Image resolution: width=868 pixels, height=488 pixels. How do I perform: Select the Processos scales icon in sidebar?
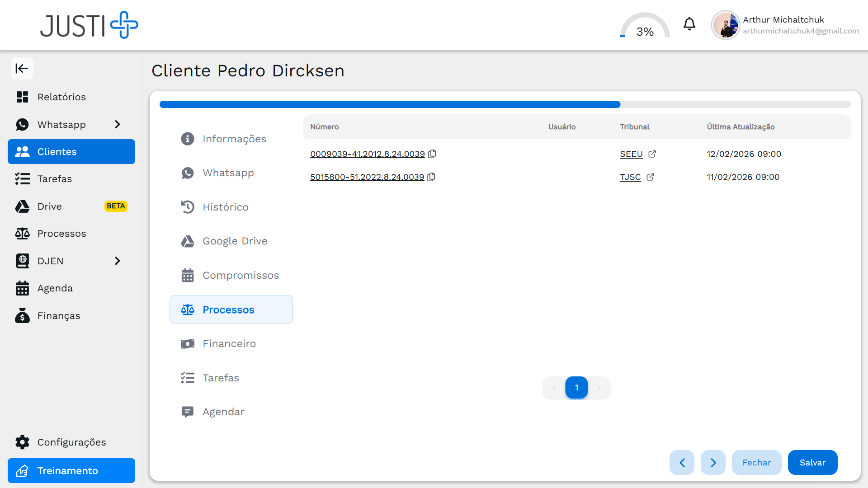click(x=22, y=233)
